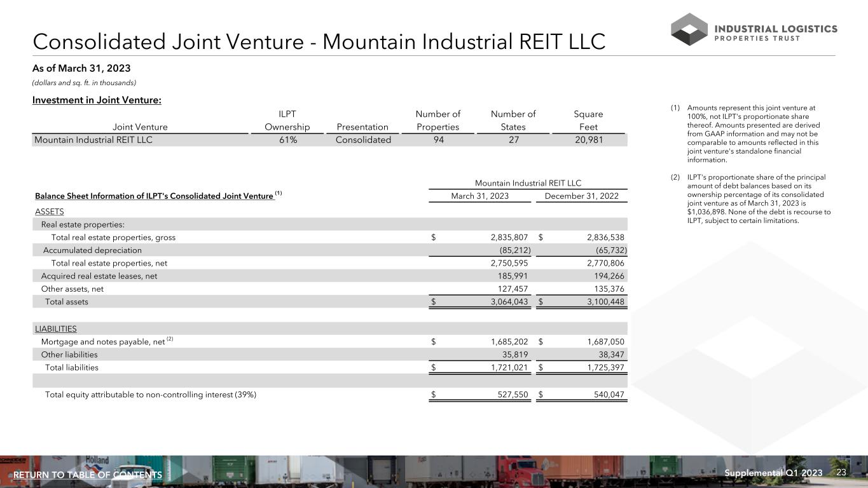Viewport: 868px width, 488px height.
Task: Click the 'LIABILITIES' section label
Action: coord(56,329)
